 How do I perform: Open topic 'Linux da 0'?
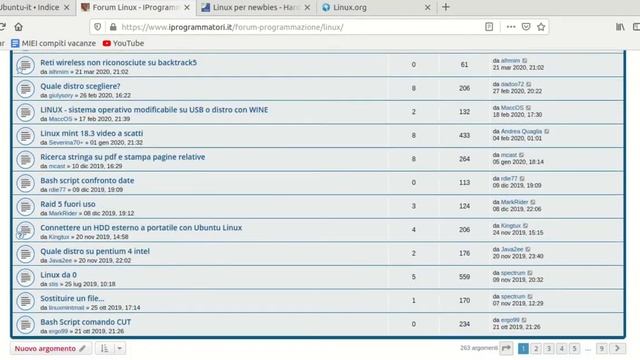(x=58, y=275)
